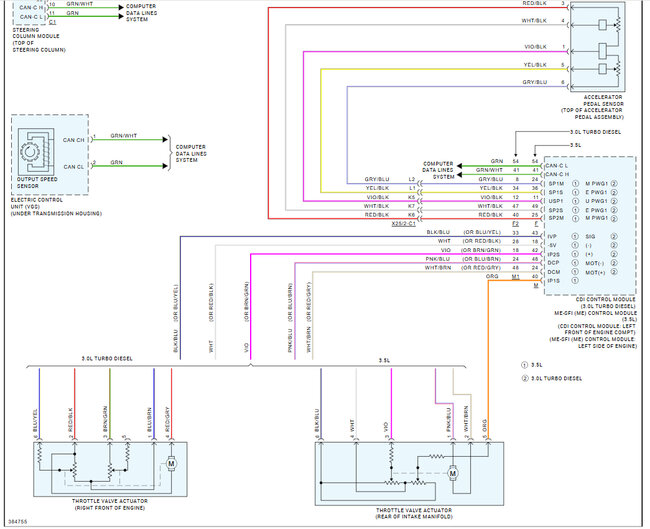
Task: Click the ME-SFI (ME) CONTROL MODULE caption
Action: point(595,313)
